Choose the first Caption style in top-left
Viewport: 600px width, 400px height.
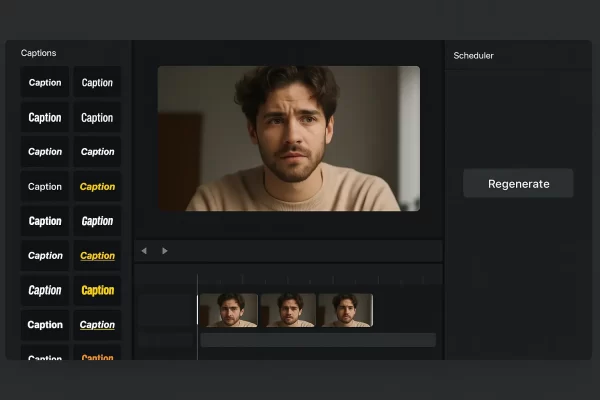pyautogui.click(x=45, y=83)
